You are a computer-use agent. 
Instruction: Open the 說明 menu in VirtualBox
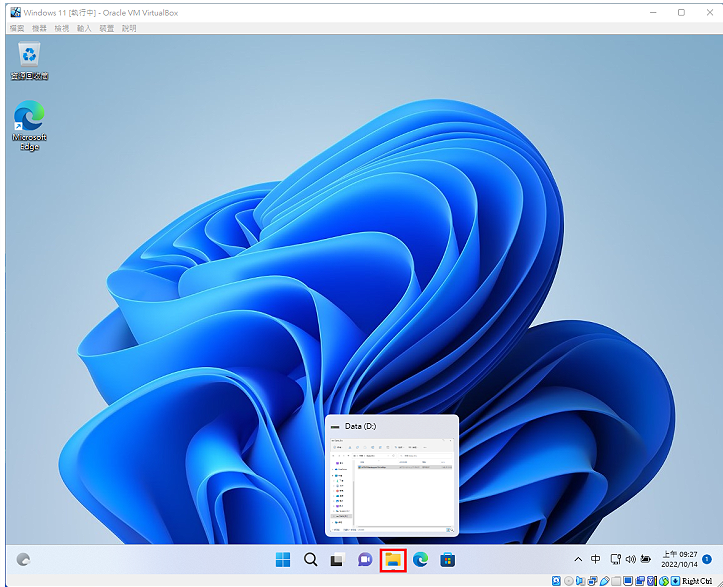129,28
